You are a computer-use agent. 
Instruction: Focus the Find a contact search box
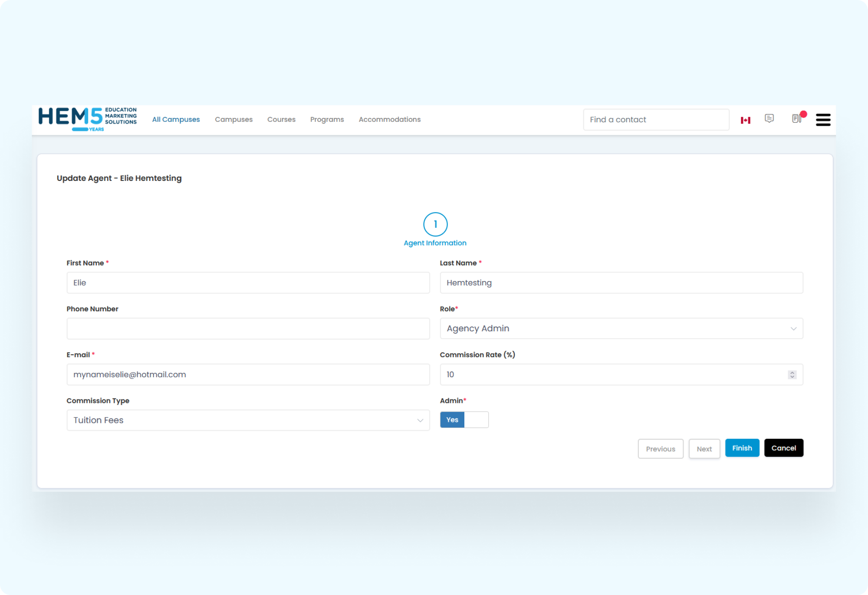656,120
